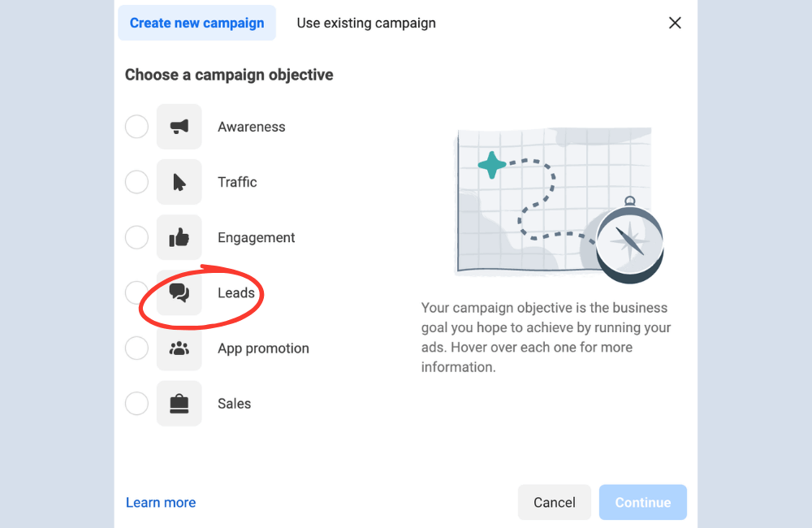Viewport: 812px width, 528px height.
Task: Select the Traffic radio button
Action: pyautogui.click(x=136, y=182)
